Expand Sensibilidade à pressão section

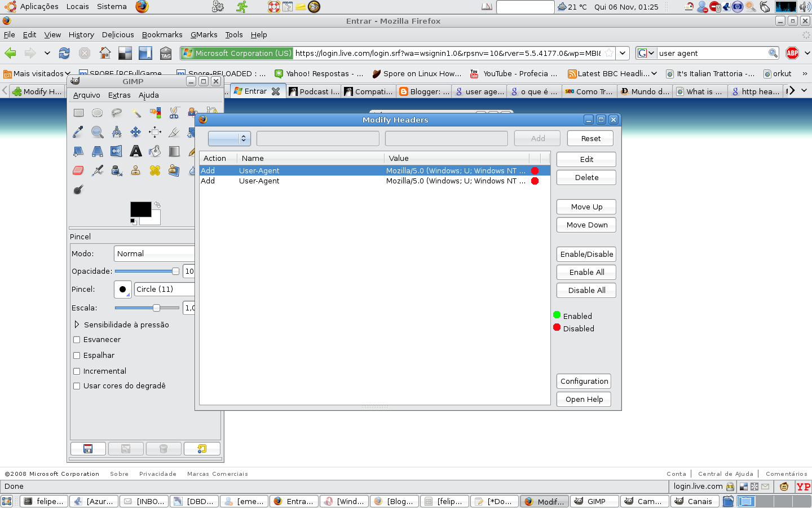point(77,325)
